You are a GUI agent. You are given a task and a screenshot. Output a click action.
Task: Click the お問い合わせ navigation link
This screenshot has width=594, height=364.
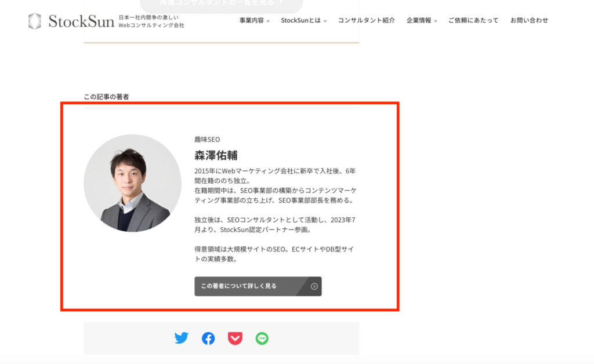[x=528, y=20]
